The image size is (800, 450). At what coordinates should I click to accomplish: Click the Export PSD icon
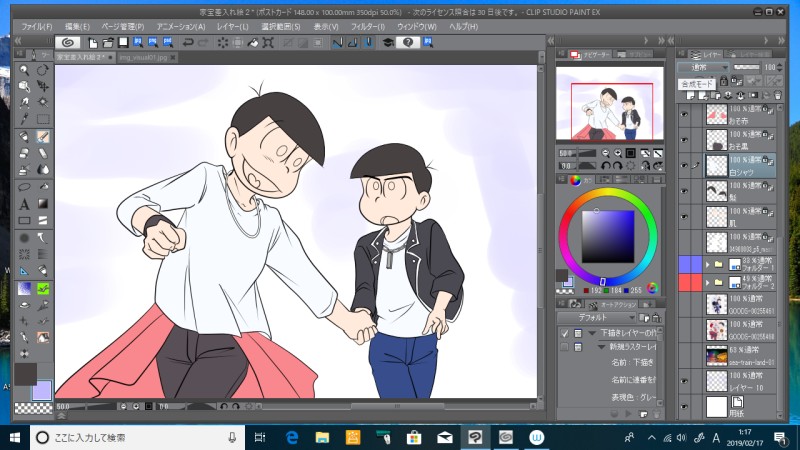pos(168,42)
